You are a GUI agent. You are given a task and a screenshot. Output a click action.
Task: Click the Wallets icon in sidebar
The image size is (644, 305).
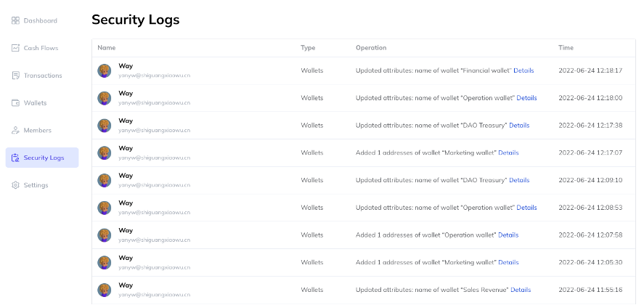(x=15, y=103)
